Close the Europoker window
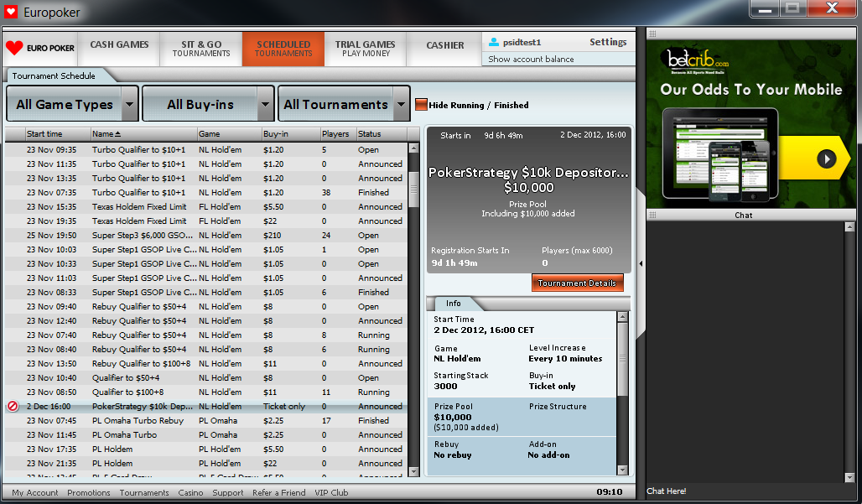This screenshot has height=504, width=862. click(833, 8)
